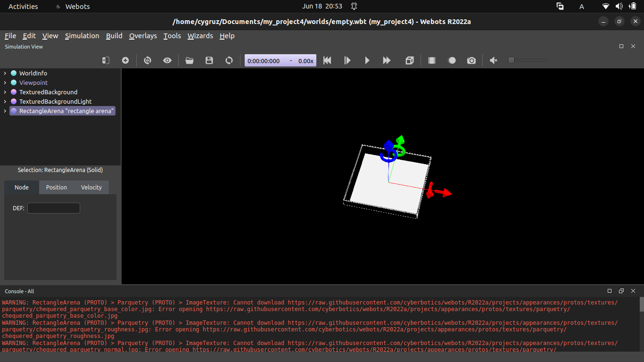Record an animation with the filmstrip icon
The width and height of the screenshot is (644, 362).
(x=431, y=60)
